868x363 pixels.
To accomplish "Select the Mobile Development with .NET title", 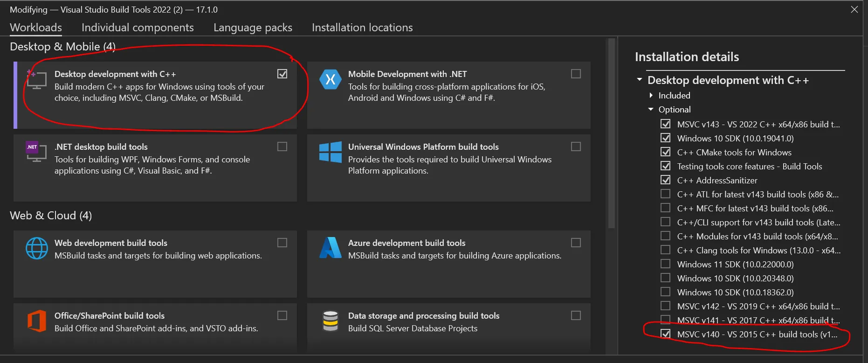I will click(x=407, y=74).
